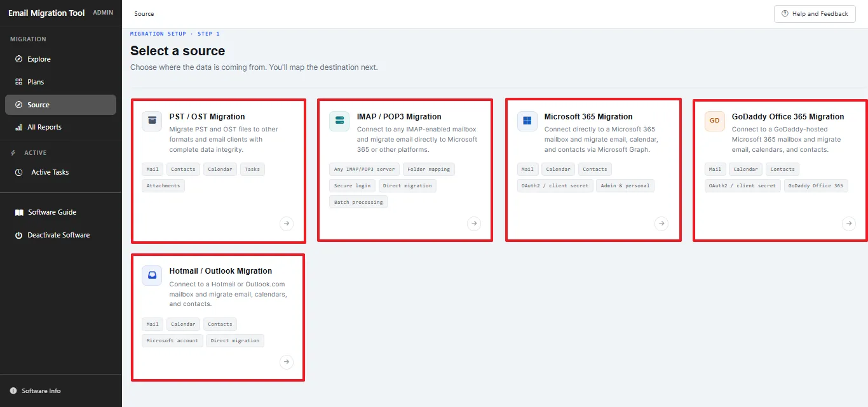Open Hotmail / Outlook Migration arrow button
Screen dimensions: 868x407
(x=287, y=362)
